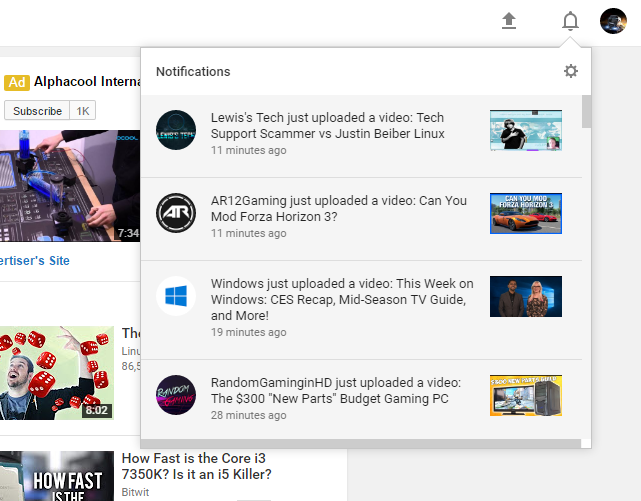This screenshot has height=501, width=641.
Task: Click the Notifications heading
Action: [x=193, y=72]
